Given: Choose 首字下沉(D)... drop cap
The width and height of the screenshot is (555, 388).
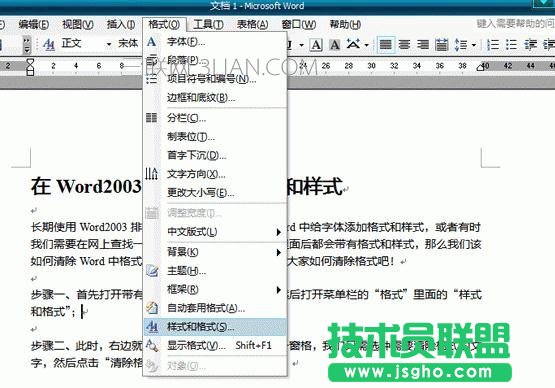Looking at the screenshot, I should [x=215, y=155].
